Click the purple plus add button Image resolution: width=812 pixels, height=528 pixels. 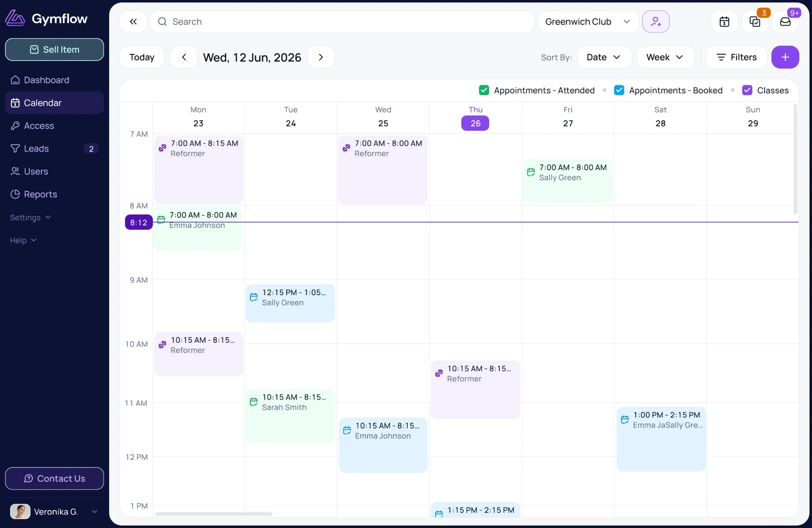click(785, 57)
